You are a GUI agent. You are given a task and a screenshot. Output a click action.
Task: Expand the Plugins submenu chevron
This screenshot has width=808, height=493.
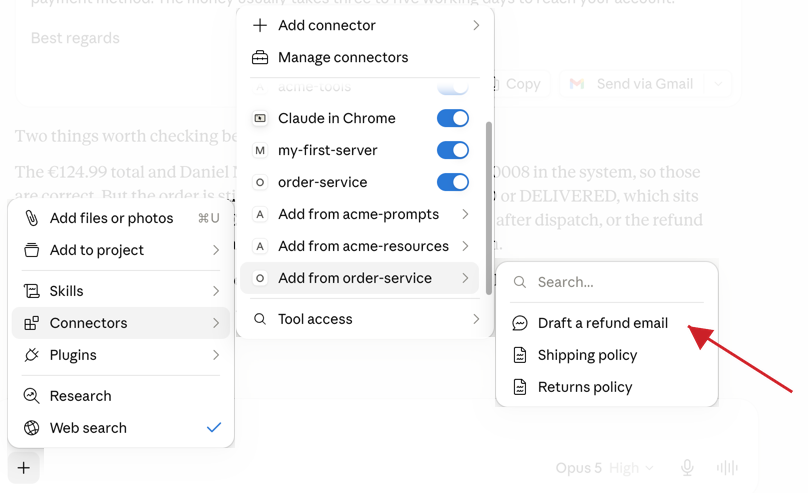click(x=216, y=355)
